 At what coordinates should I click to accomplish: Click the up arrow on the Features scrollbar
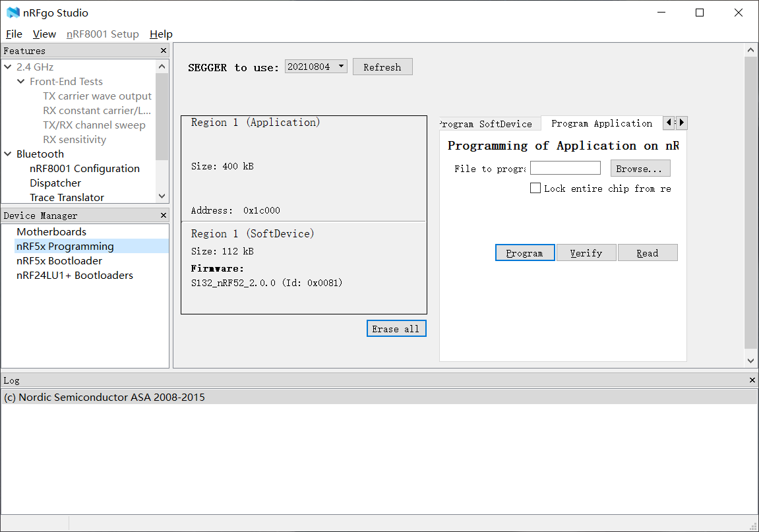tap(162, 65)
